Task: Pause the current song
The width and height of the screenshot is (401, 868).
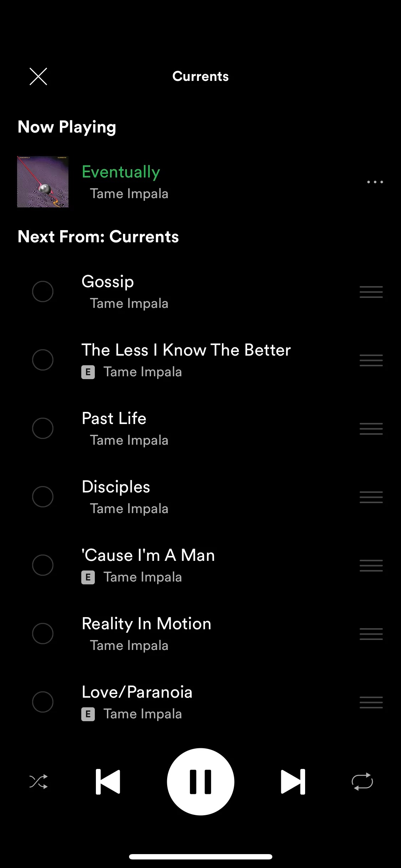Action: pyautogui.click(x=200, y=782)
